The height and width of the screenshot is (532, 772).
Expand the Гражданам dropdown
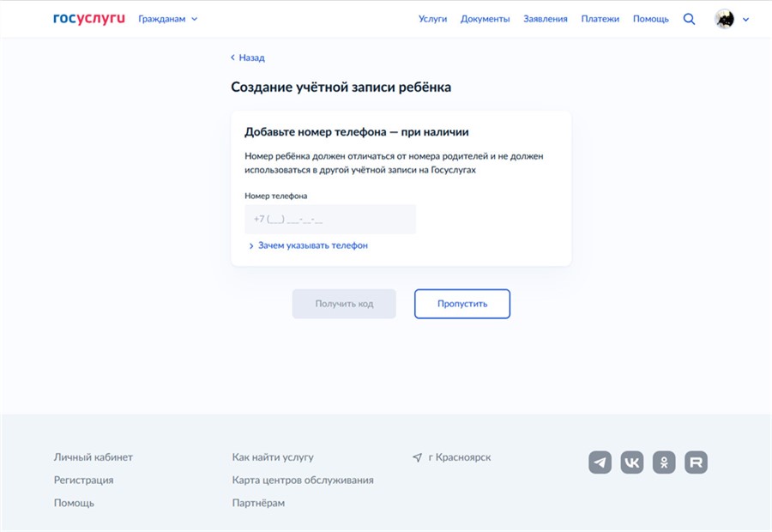coord(168,19)
